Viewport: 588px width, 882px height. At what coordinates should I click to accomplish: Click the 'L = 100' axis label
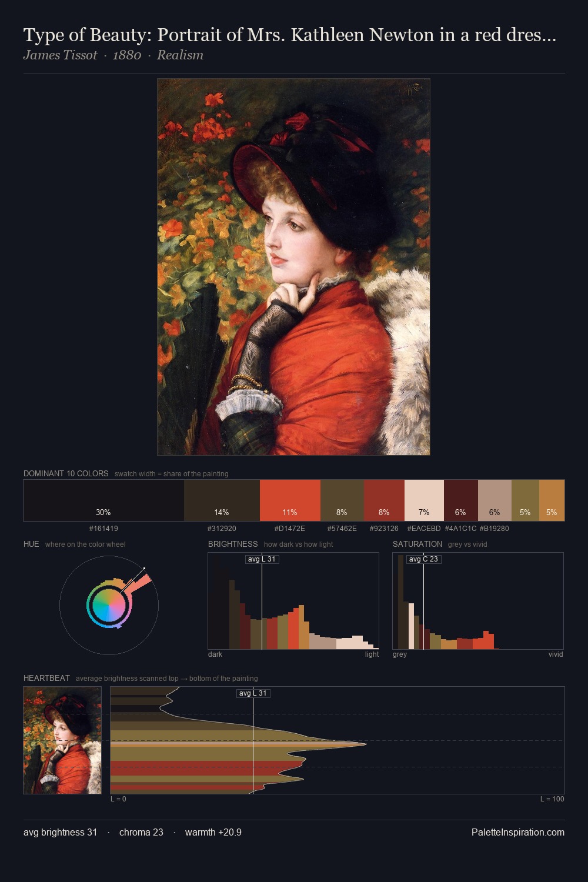pyautogui.click(x=552, y=799)
